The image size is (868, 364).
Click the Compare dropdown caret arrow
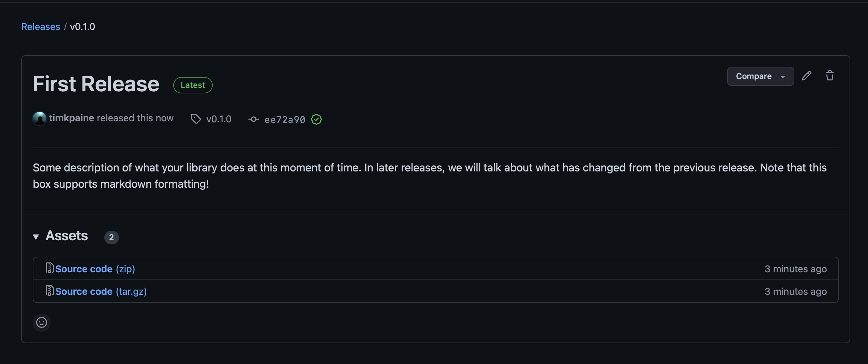coord(783,77)
